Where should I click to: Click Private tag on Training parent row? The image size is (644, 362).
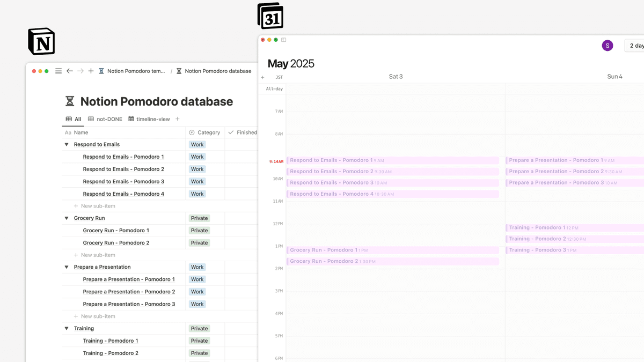coord(199,328)
